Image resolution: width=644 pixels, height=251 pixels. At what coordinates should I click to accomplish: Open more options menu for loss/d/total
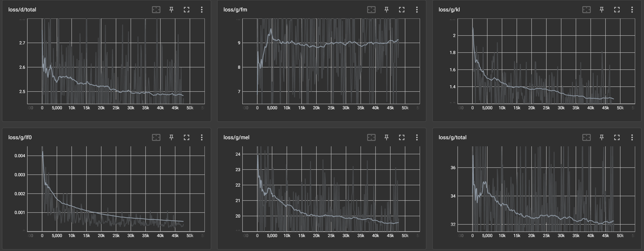(202, 10)
